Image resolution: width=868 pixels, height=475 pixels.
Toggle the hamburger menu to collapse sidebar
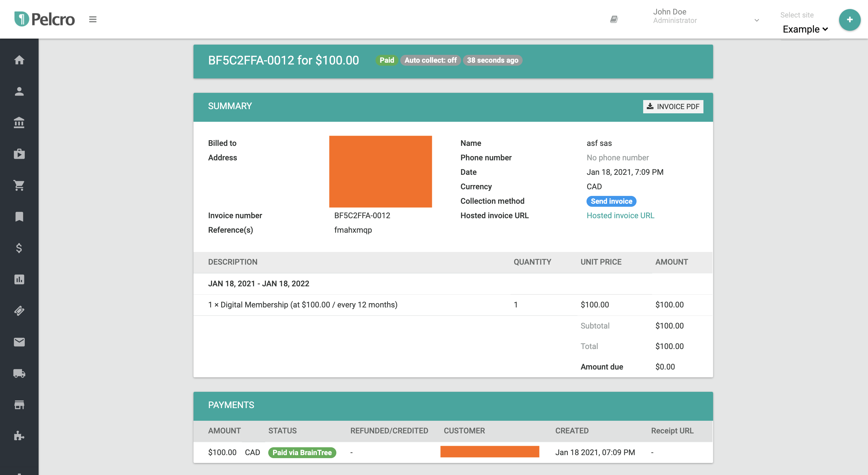coord(93,19)
